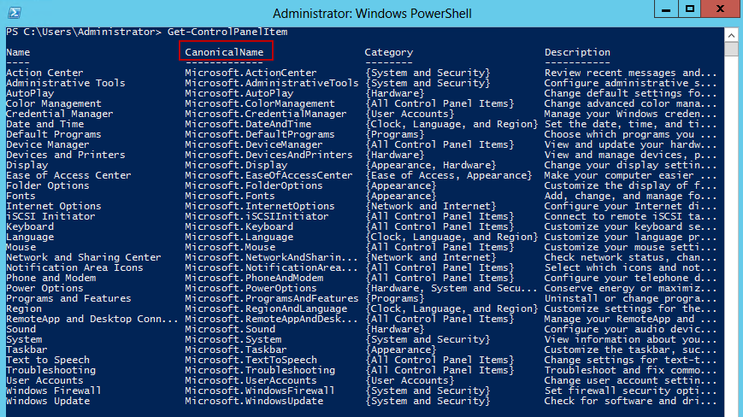Click 'Microsoft.Fonts' canonical name

click(x=230, y=196)
